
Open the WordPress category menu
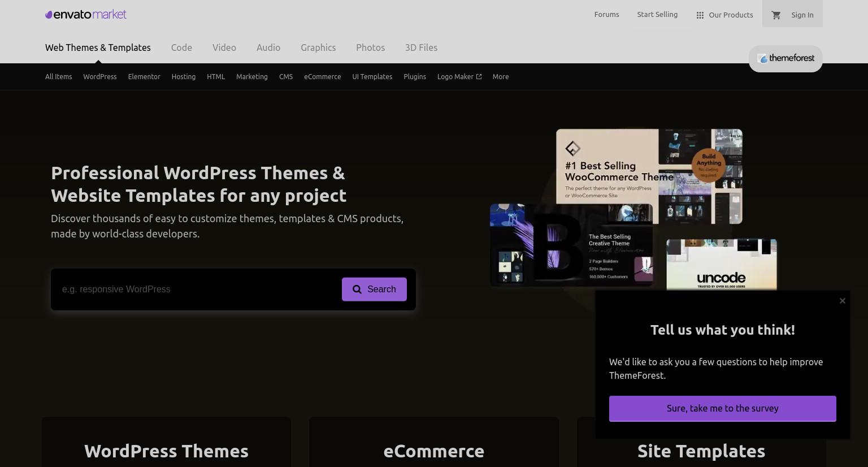coord(100,76)
